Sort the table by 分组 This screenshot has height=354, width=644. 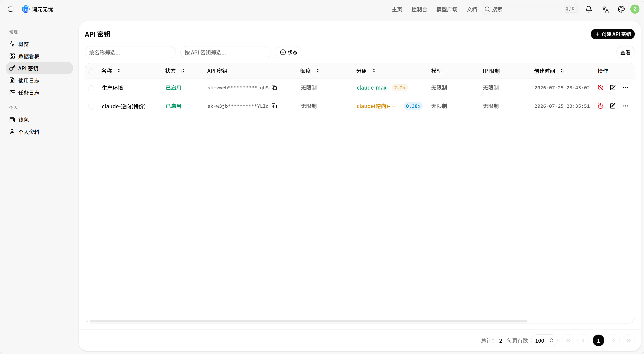coord(366,71)
